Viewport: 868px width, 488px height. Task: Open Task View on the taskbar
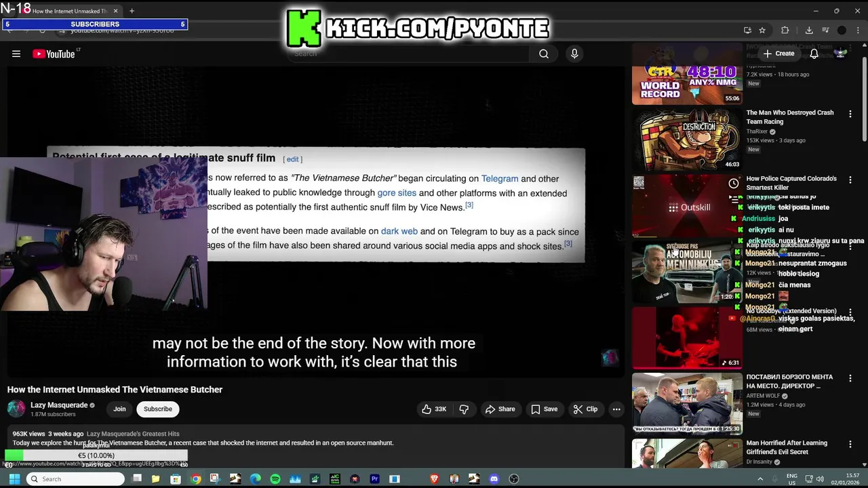pyautogui.click(x=136, y=479)
